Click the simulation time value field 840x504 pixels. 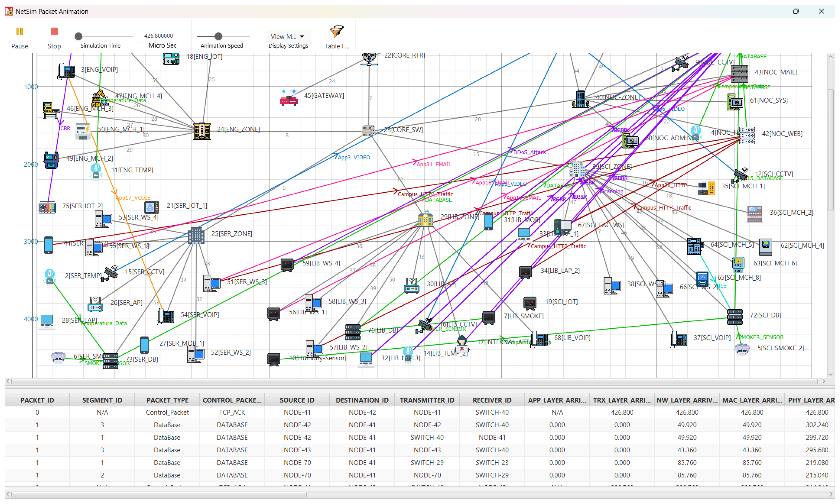158,36
